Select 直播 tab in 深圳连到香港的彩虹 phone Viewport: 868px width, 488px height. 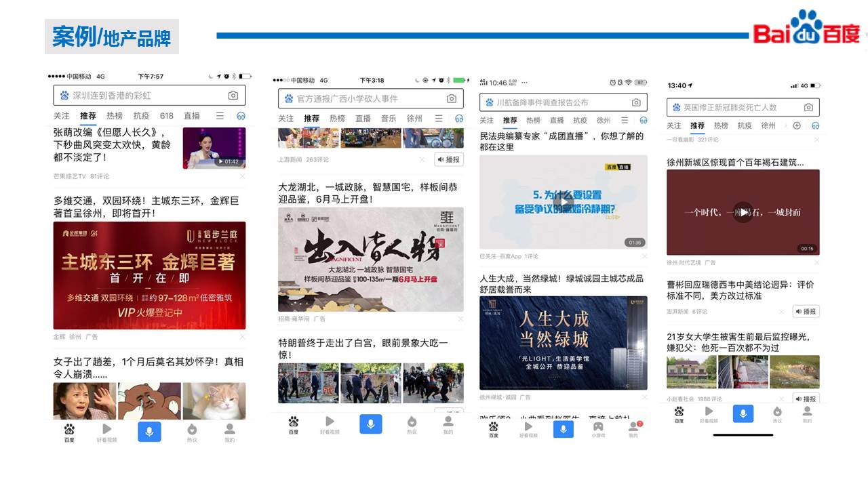click(192, 116)
